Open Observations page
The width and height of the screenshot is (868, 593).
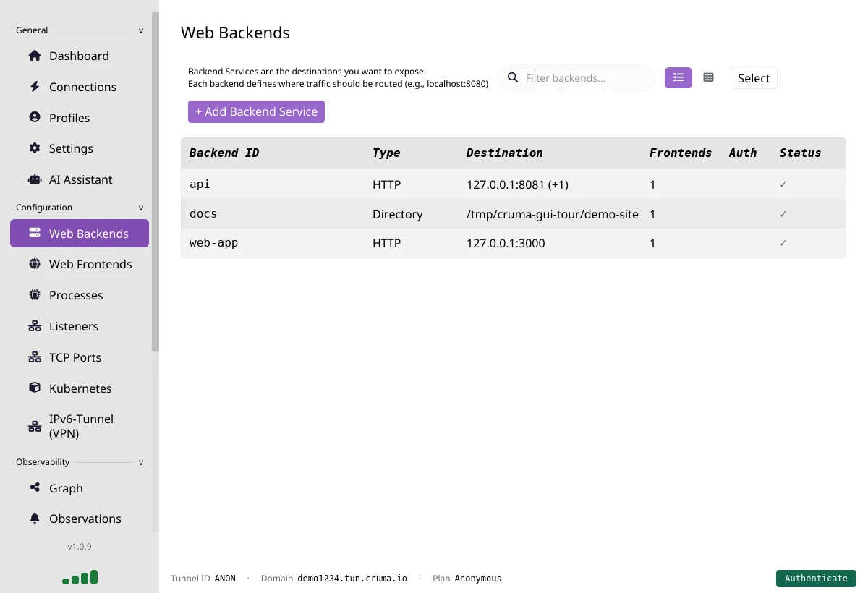[80, 519]
